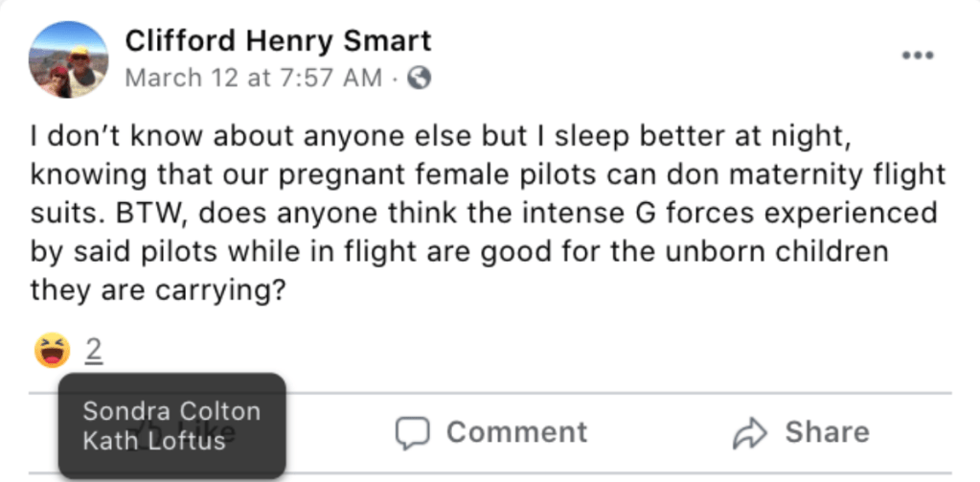Click the ending text "they are carrying?"
The image size is (980, 482).
[158, 291]
